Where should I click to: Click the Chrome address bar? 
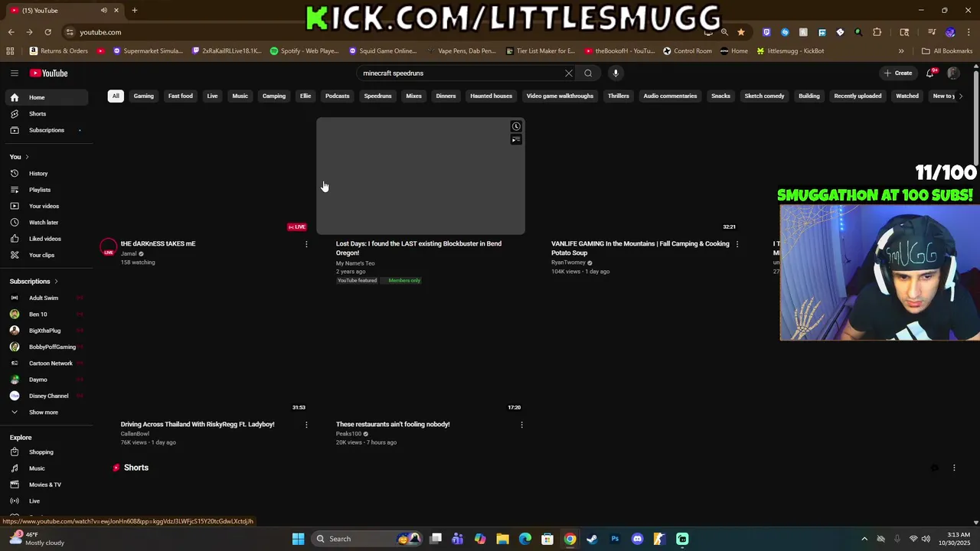[383, 32]
